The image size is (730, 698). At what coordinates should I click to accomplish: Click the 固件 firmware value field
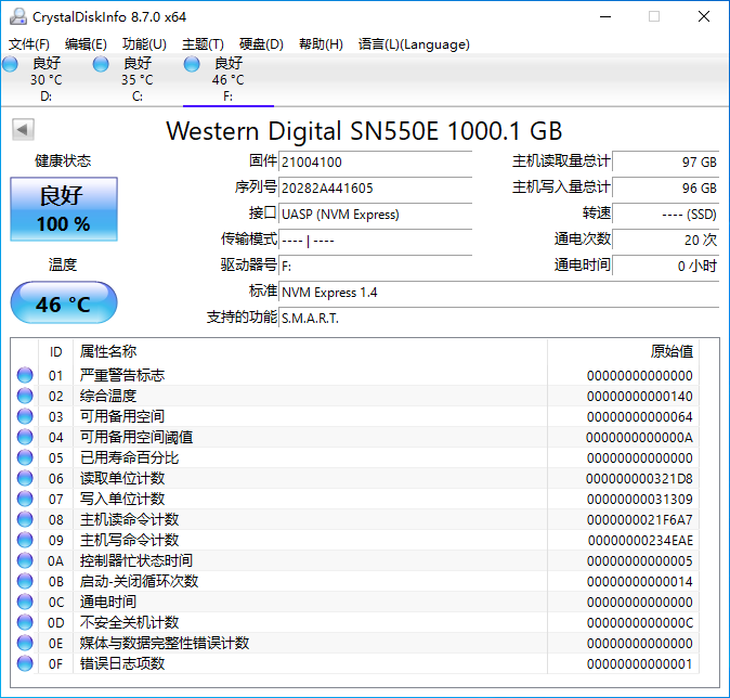tap(374, 161)
